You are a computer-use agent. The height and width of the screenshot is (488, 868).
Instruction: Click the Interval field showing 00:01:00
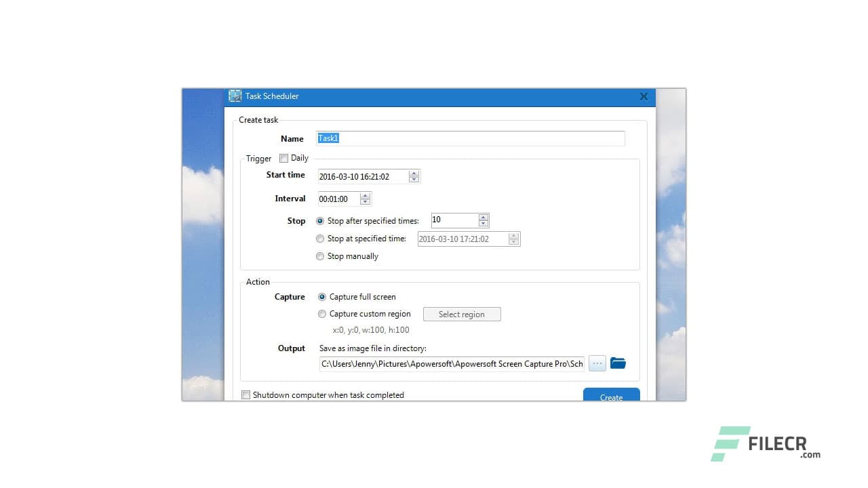point(337,199)
